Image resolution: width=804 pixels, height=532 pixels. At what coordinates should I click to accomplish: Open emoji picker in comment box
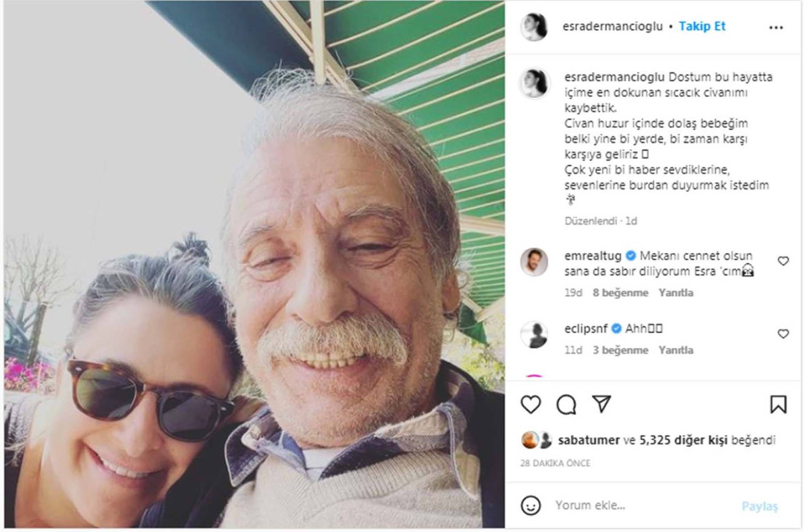533,505
